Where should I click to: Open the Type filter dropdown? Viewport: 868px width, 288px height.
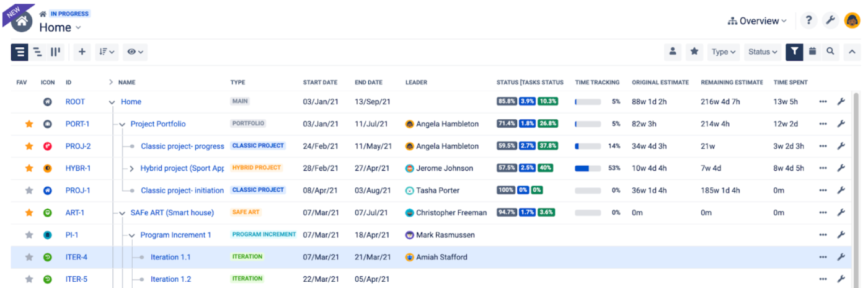[724, 52]
